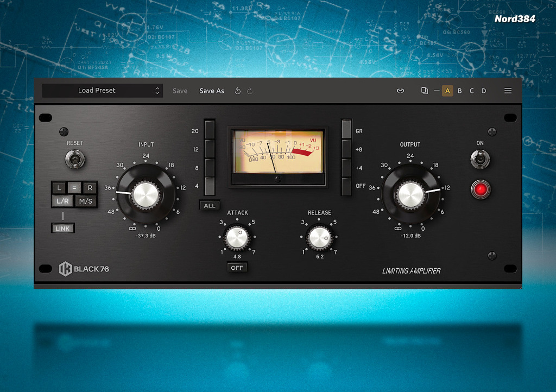556x392 pixels.
Task: Select preset slot A
Action: tap(447, 91)
